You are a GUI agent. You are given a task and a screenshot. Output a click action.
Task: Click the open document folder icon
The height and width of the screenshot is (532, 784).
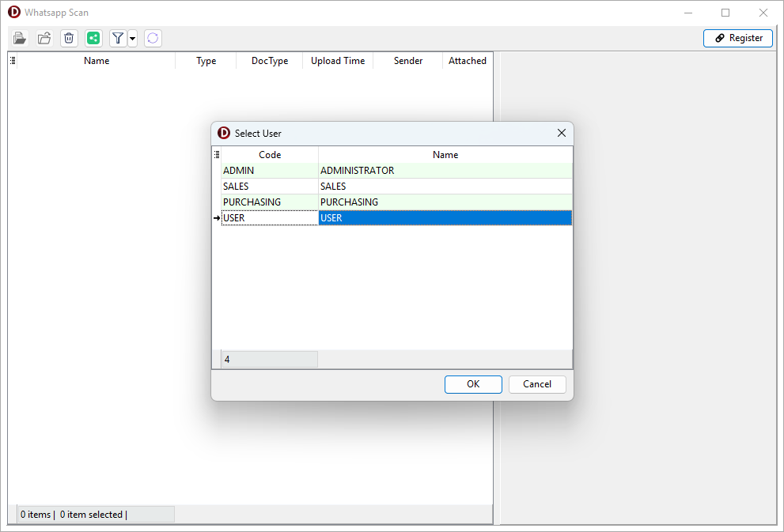pos(20,38)
